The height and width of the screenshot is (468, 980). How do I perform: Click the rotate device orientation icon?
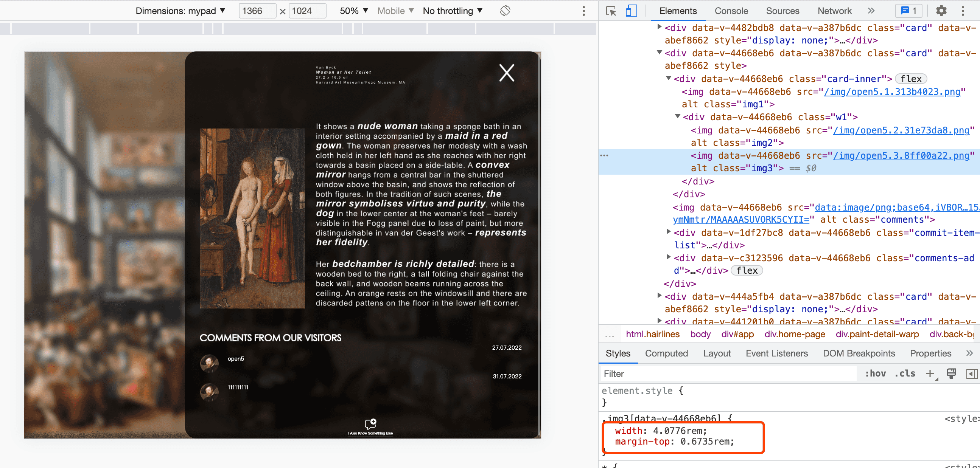tap(505, 11)
